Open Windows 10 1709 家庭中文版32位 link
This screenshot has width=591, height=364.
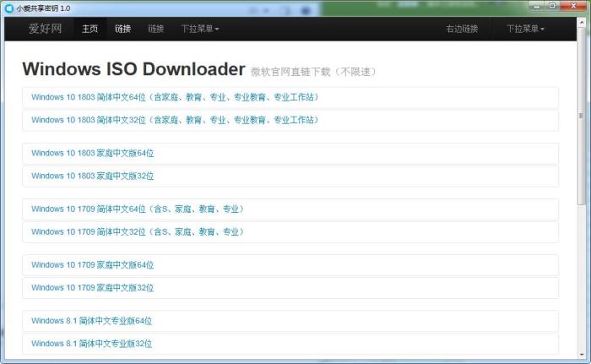[290, 287]
